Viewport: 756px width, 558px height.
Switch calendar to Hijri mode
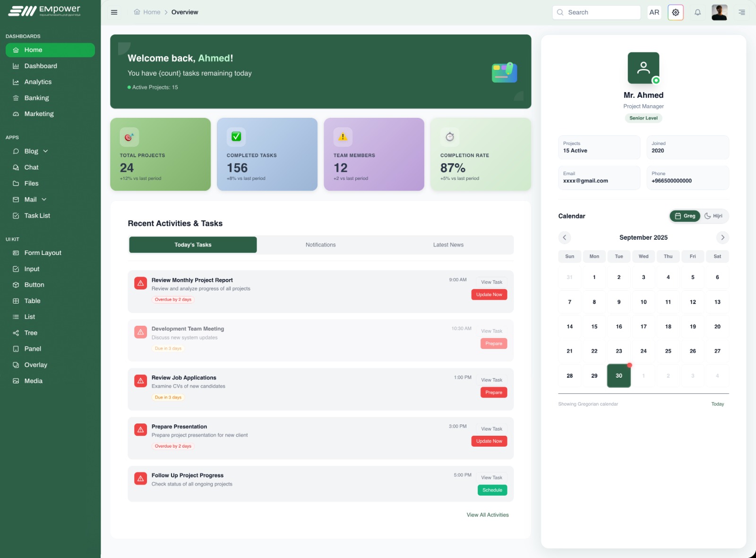(x=713, y=216)
